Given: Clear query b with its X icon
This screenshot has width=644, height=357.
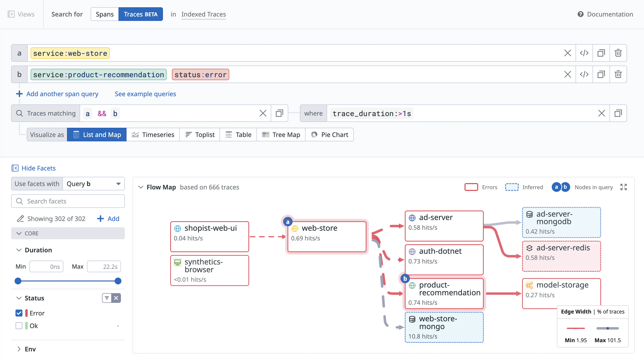Looking at the screenshot, I should [568, 75].
